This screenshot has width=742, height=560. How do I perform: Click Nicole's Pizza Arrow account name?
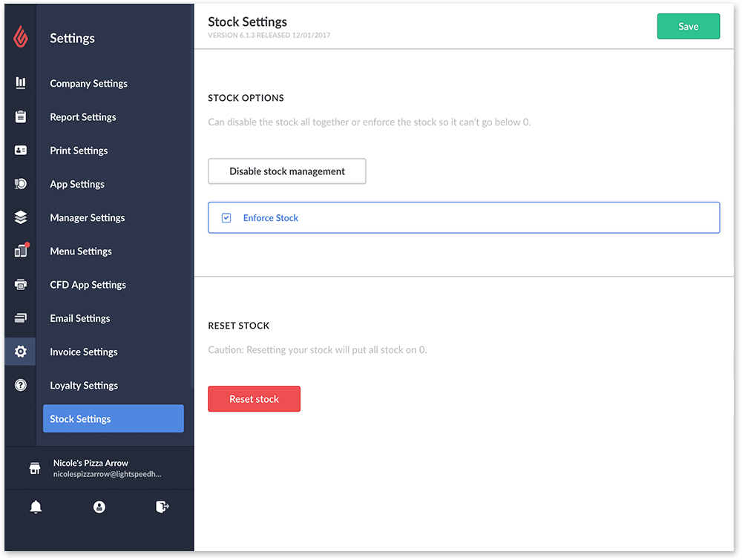91,463
